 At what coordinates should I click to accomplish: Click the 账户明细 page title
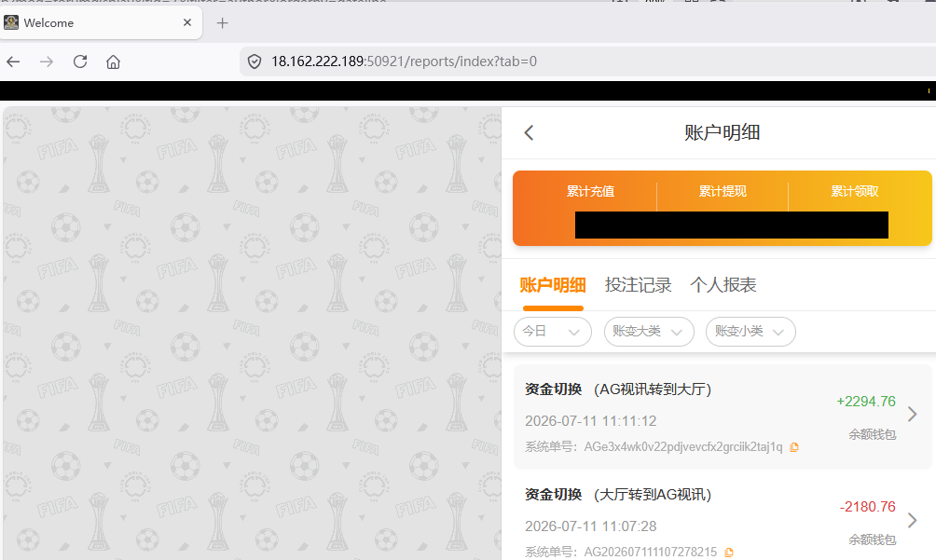coord(723,132)
